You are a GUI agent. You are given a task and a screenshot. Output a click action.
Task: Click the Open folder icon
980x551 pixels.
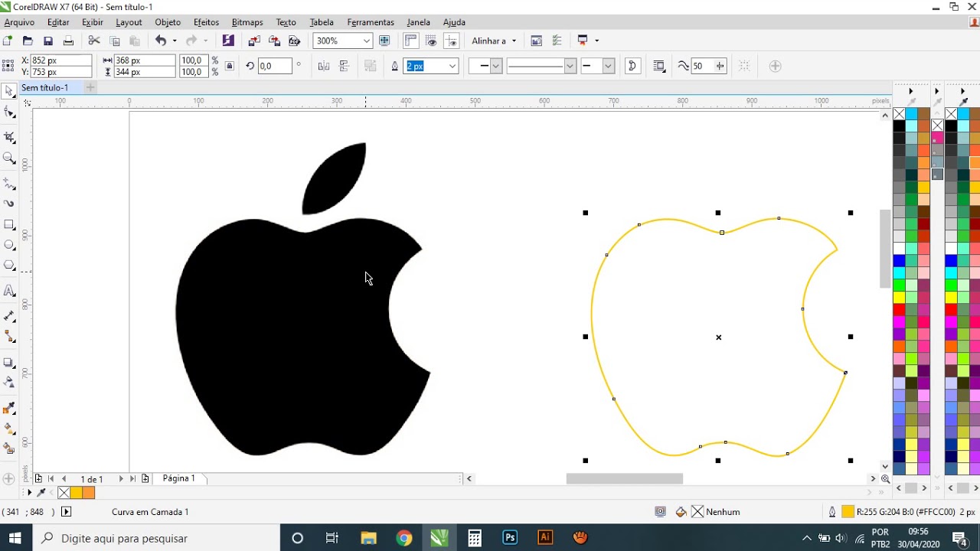point(28,41)
